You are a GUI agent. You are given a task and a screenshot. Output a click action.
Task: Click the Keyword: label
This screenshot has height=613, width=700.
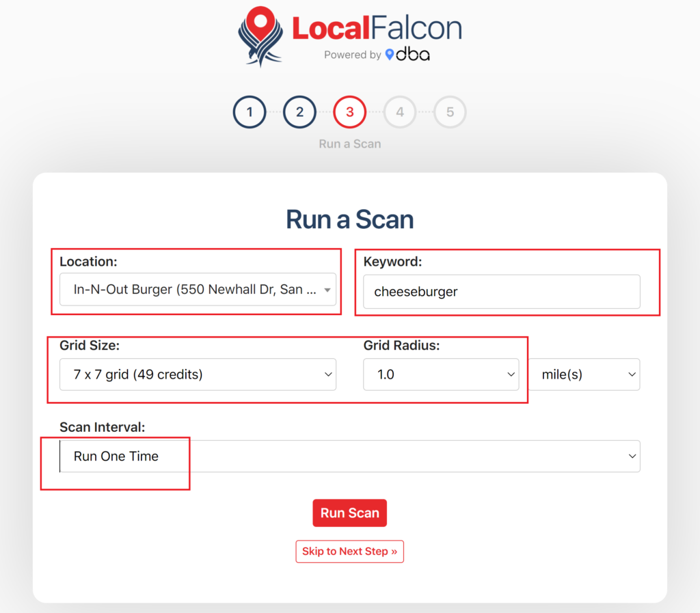click(x=392, y=262)
